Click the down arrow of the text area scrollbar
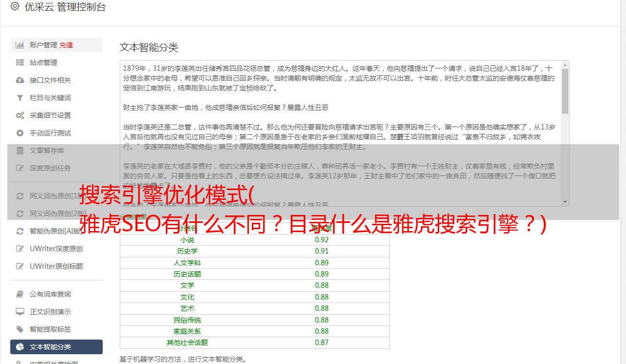This screenshot has width=626, height=364. 565,202
